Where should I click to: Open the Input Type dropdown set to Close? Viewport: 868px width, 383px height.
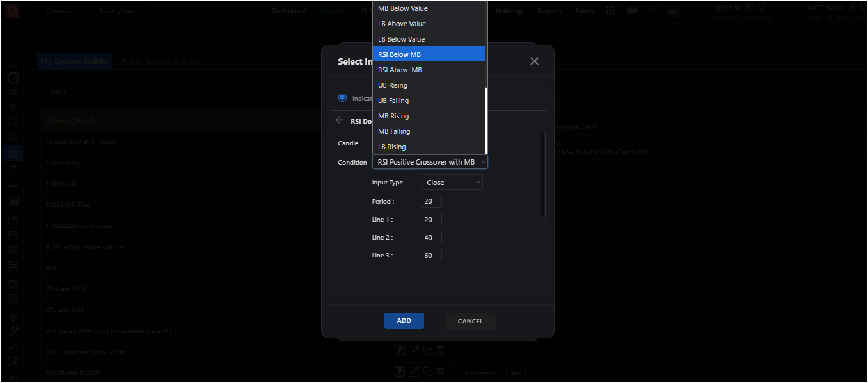452,183
